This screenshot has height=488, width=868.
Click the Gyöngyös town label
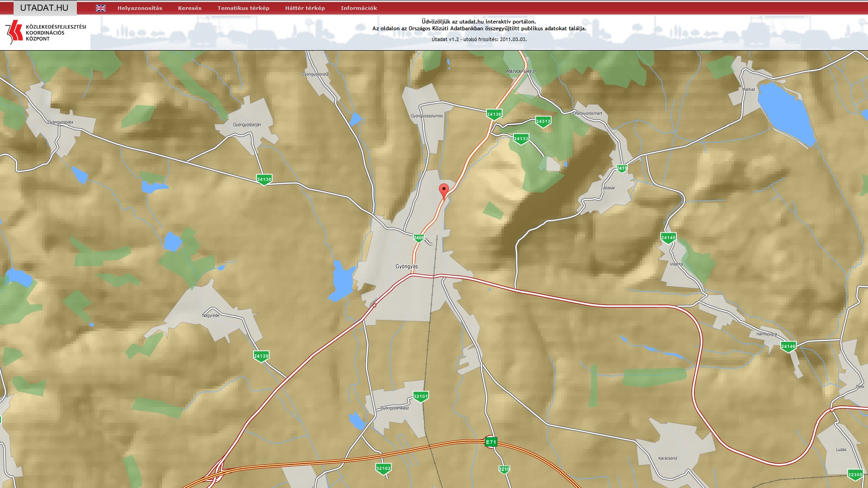coord(406,267)
